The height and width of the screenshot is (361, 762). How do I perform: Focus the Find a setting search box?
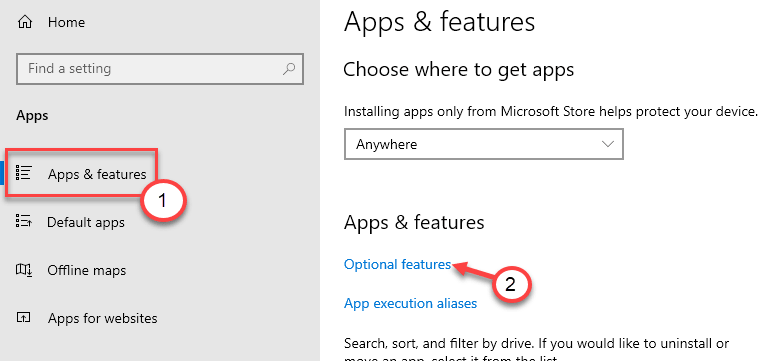[160, 69]
